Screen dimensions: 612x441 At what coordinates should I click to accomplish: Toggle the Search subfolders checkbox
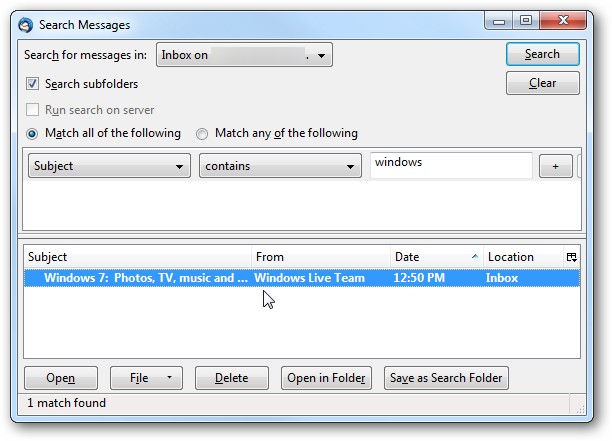pos(32,84)
